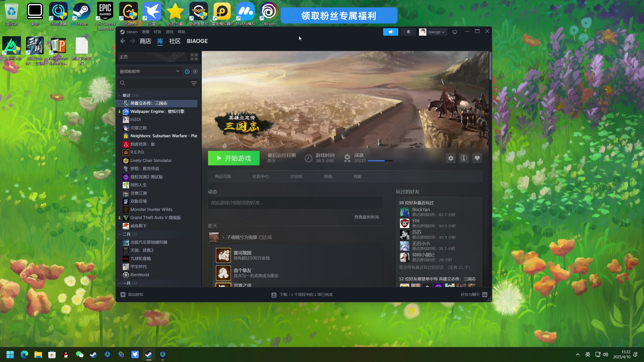Viewport: 644px width, 362px height.
Task: Open the 雷电模拟器9 desktop icon
Action: coord(222,14)
